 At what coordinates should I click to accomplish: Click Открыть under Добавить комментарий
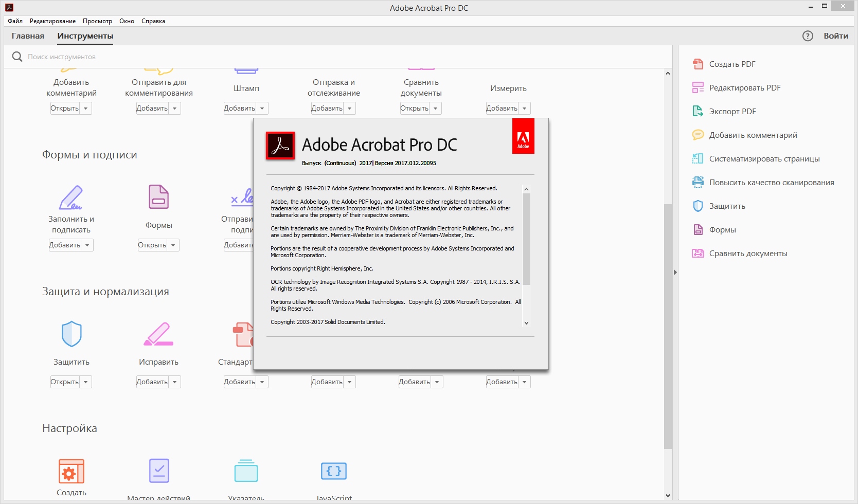[x=65, y=109]
